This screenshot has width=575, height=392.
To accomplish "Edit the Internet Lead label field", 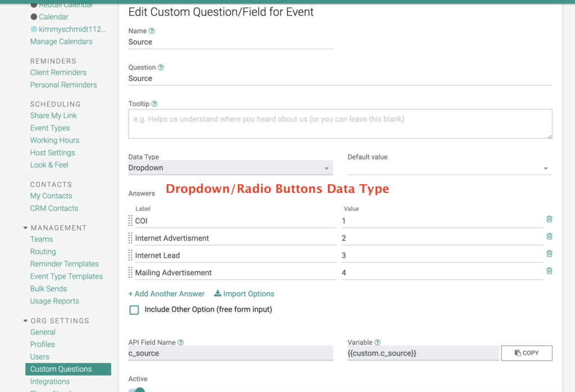I will (x=236, y=255).
